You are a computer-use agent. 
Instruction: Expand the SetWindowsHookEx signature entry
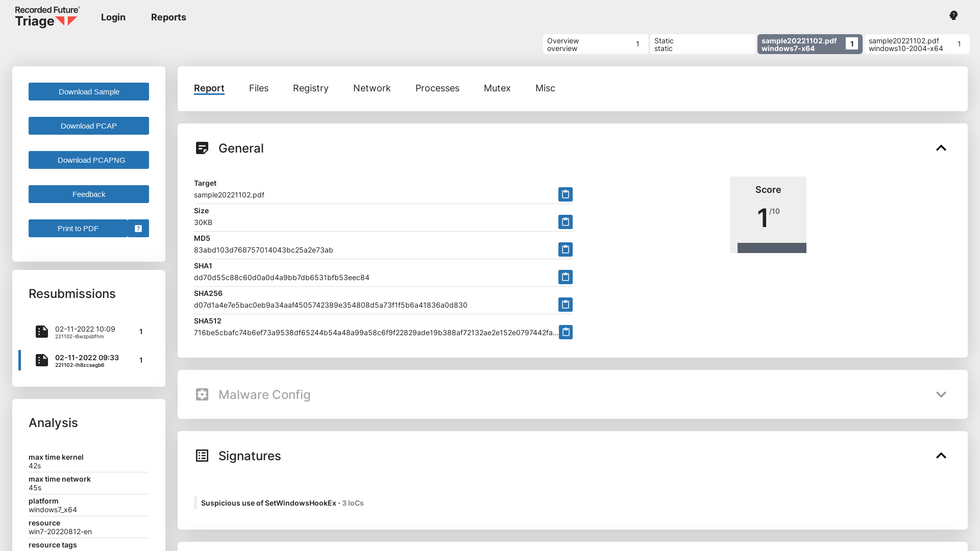coord(268,503)
